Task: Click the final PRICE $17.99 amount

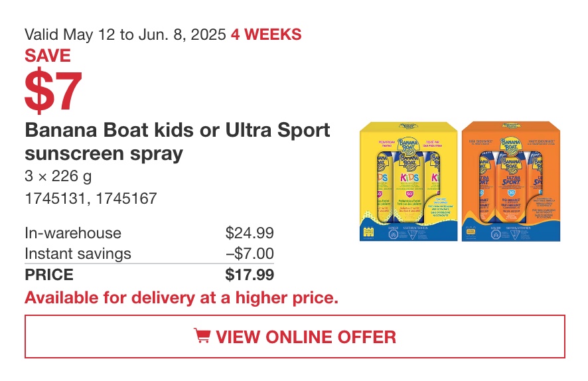Action: (250, 275)
